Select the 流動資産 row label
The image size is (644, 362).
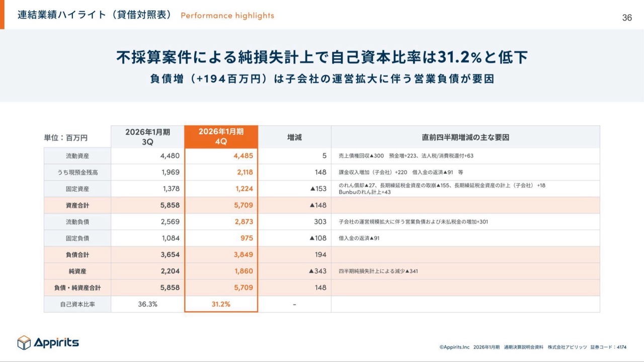(77, 156)
